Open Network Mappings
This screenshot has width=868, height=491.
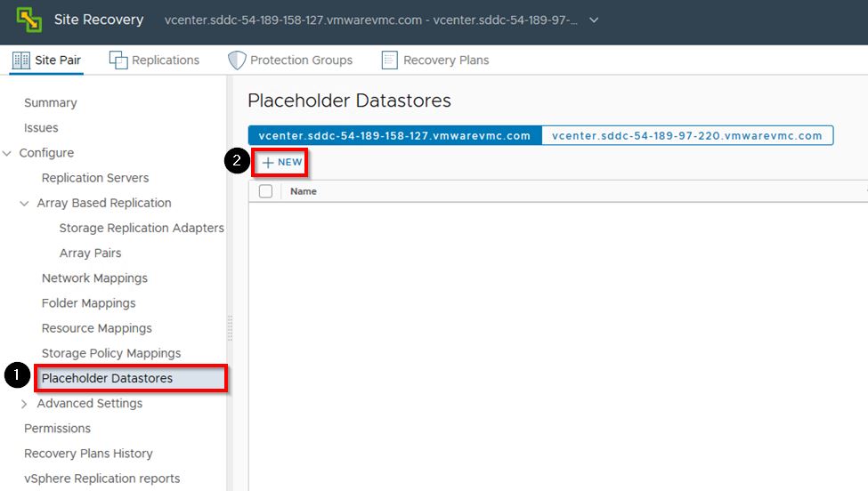[x=94, y=278]
